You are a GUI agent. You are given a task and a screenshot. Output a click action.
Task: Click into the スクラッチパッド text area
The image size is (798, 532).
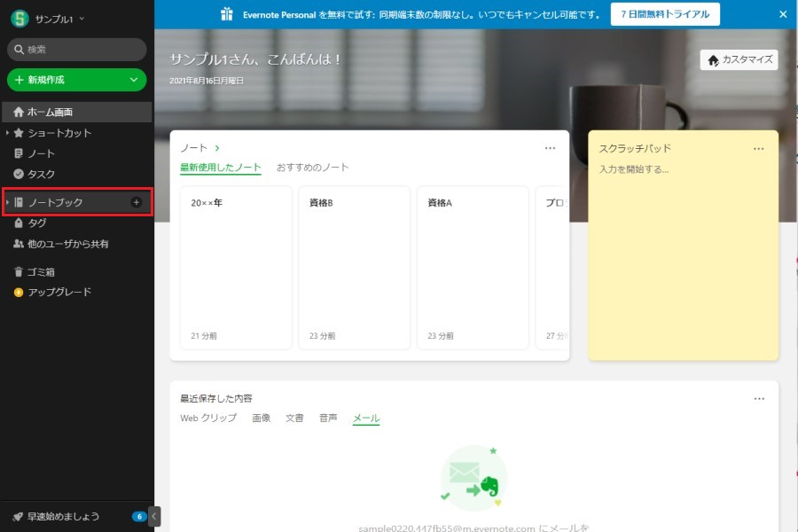(683, 260)
